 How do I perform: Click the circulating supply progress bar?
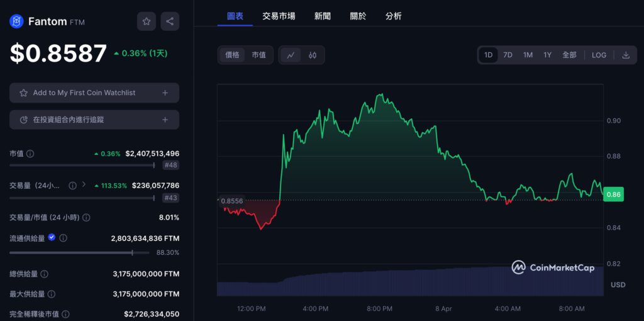[79, 252]
